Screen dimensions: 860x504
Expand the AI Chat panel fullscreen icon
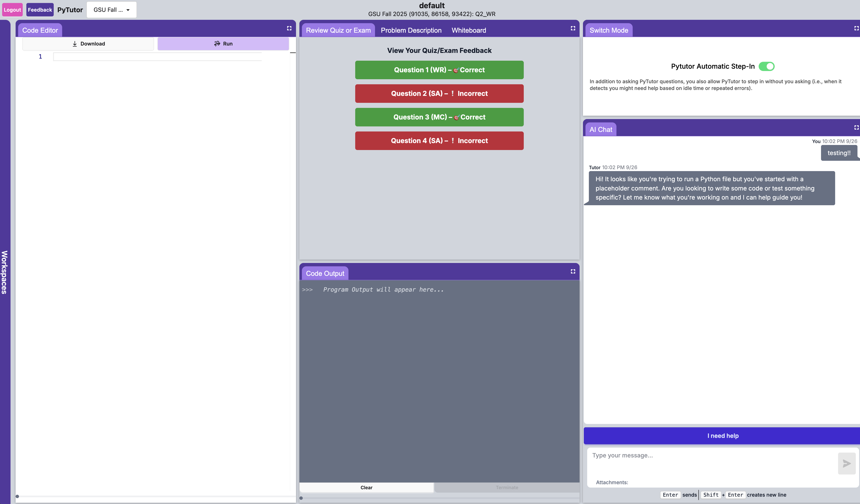click(x=856, y=127)
